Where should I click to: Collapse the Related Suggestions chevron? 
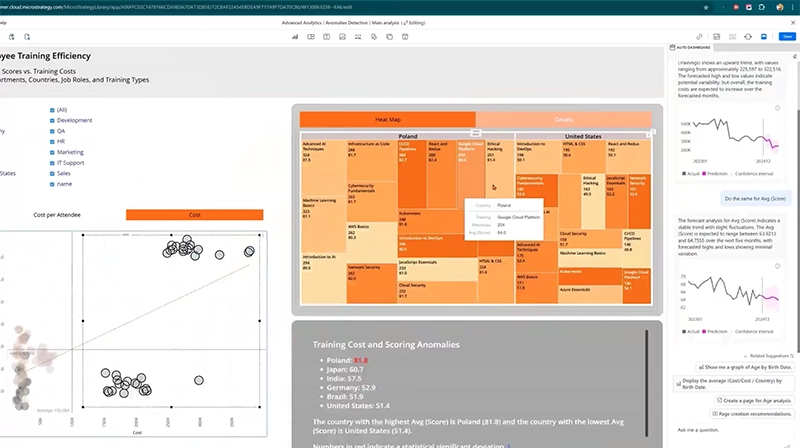[745, 356]
